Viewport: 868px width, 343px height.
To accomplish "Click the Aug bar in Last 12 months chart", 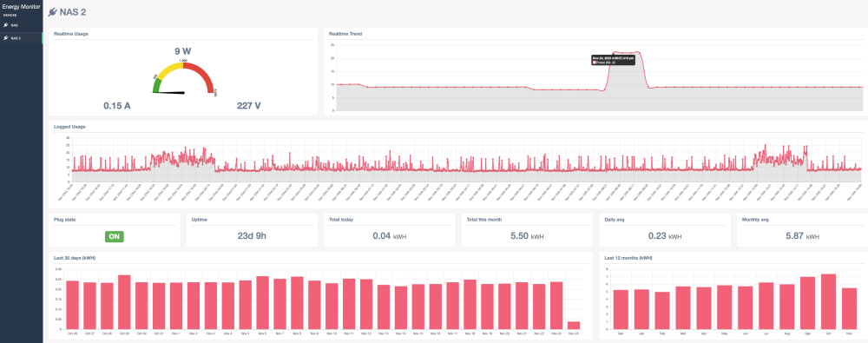I will coord(786,306).
